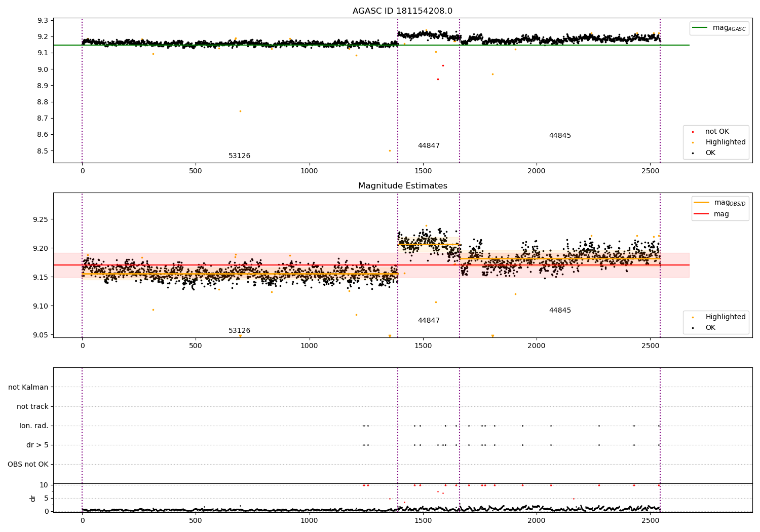Image resolution: width=760 pixels, height=532 pixels.
Task: Click OBSID label 44845 in the middle plot
Action: (x=560, y=311)
